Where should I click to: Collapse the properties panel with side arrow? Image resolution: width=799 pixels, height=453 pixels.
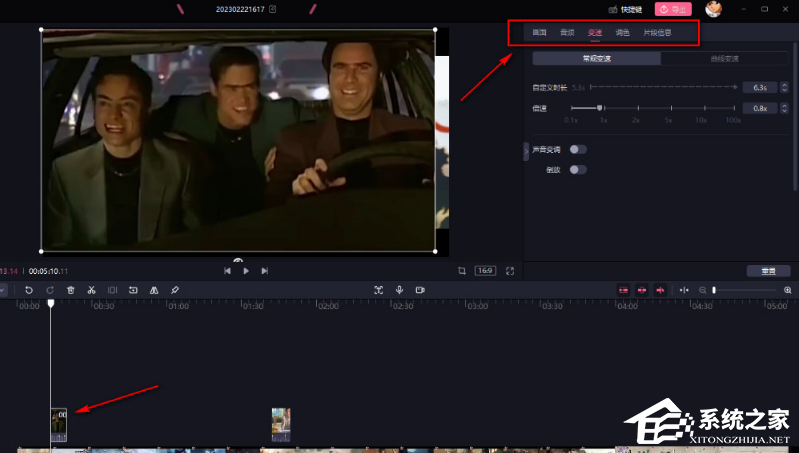[526, 152]
